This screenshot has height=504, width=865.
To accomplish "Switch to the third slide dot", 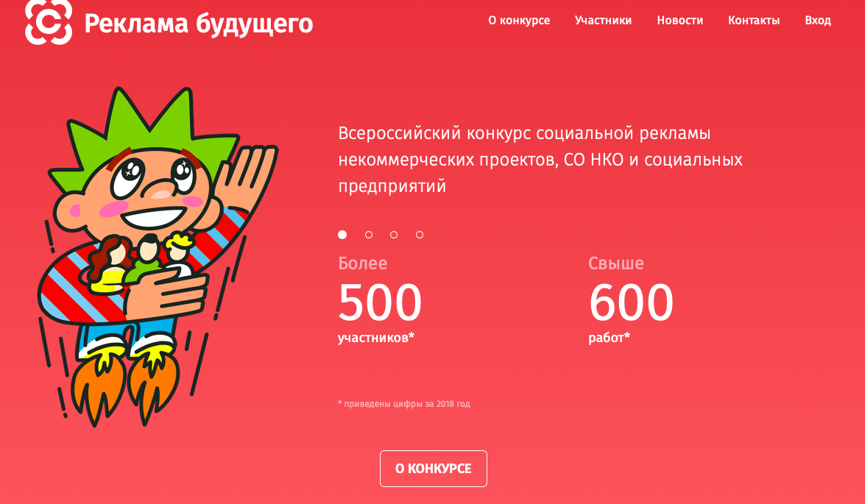I will [x=394, y=235].
